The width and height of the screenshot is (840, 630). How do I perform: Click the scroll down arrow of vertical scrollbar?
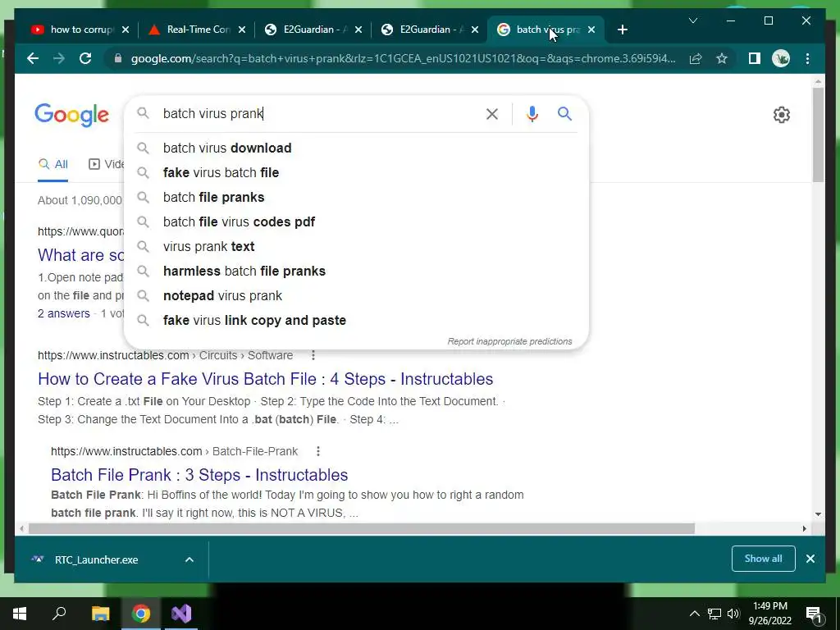pyautogui.click(x=818, y=514)
